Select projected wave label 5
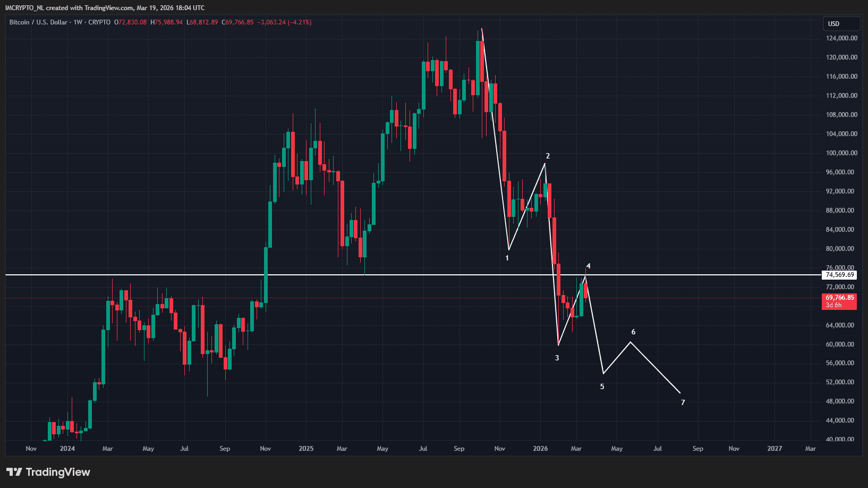Image resolution: width=868 pixels, height=488 pixels. (x=602, y=387)
